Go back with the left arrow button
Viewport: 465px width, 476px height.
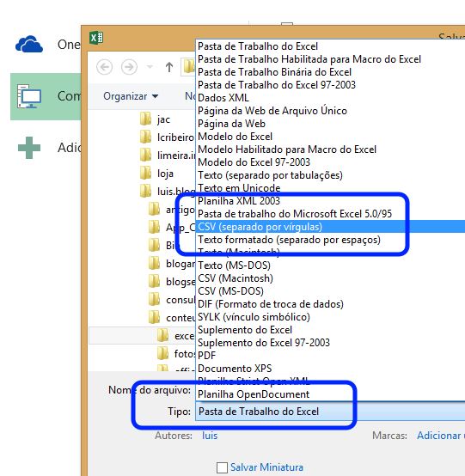click(105, 67)
